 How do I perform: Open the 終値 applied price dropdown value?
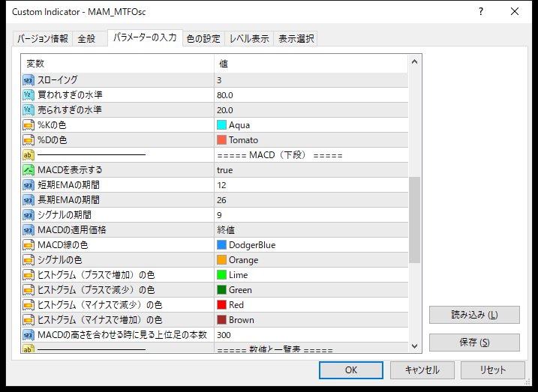pyautogui.click(x=311, y=230)
